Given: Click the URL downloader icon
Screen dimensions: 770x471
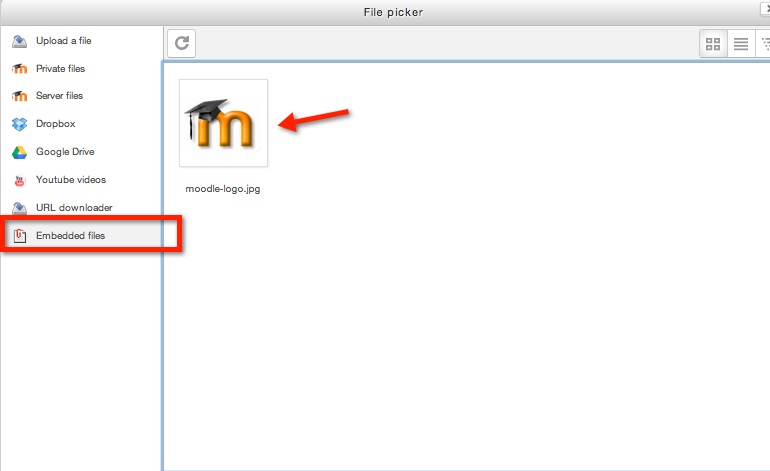Looking at the screenshot, I should 19,208.
